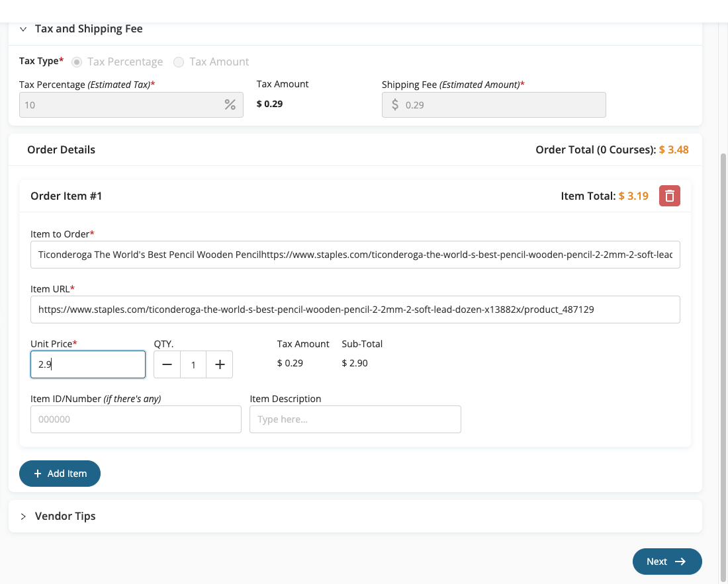Click the dollar icon in Shipping Fee field
The image size is (728, 584).
(394, 105)
